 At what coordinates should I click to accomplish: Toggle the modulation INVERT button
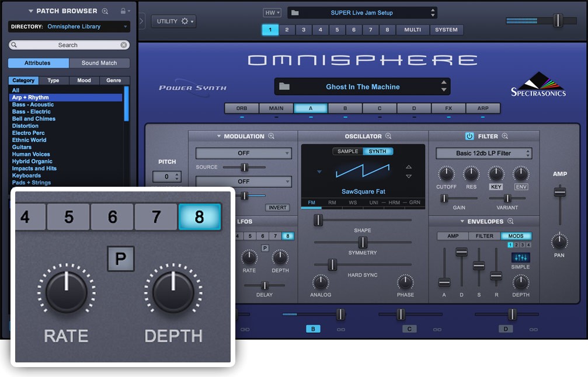click(x=277, y=208)
